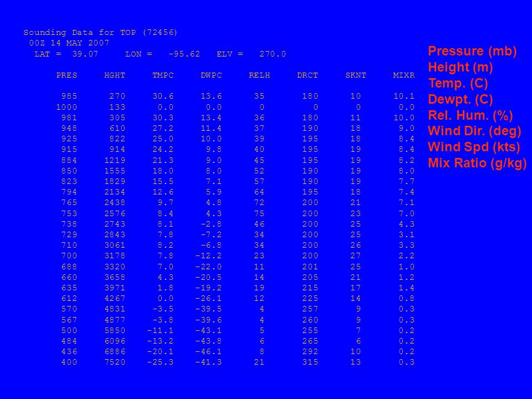The width and height of the screenshot is (532, 399).
Task: Click wind direction value 215
Action: 310,288
